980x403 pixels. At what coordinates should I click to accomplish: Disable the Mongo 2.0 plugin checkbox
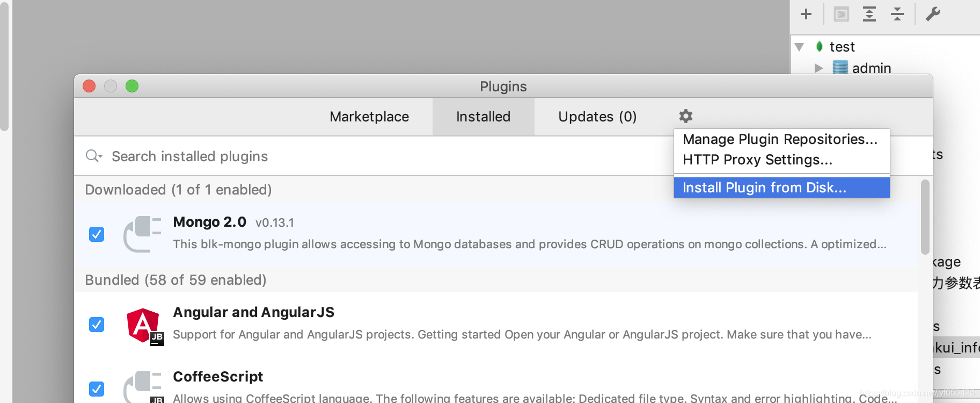coord(97,234)
